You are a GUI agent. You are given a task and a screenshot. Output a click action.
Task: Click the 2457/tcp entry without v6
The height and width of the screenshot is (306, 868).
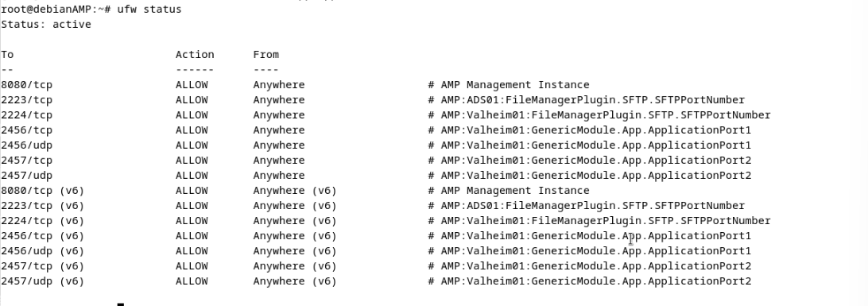point(26,161)
